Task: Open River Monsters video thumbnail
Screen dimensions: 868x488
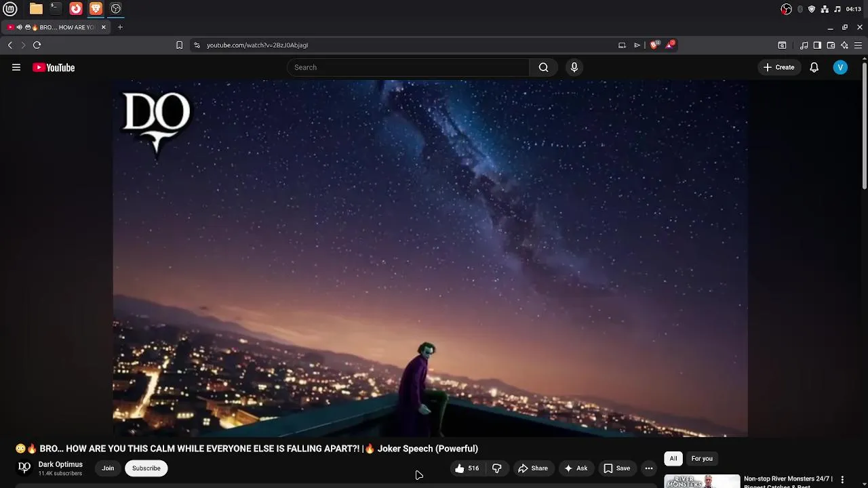Action: coord(702,481)
